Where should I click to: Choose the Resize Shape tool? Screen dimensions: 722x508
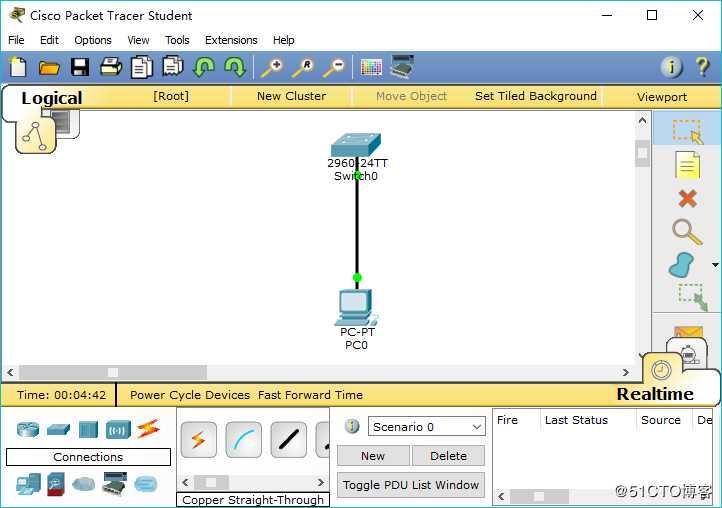point(692,297)
